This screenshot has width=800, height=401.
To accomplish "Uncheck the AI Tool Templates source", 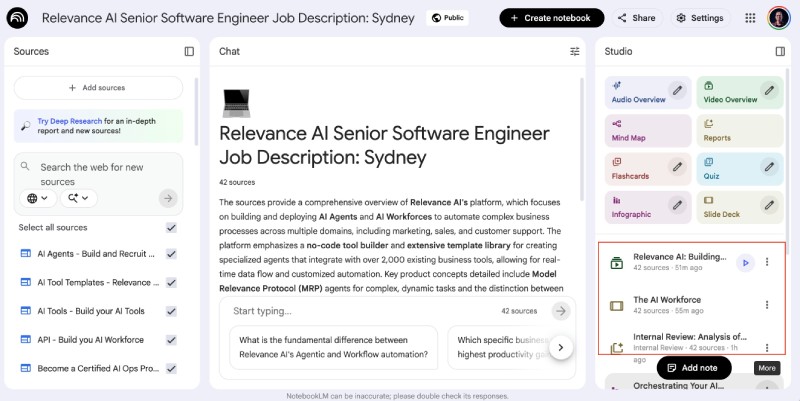I will (x=171, y=283).
